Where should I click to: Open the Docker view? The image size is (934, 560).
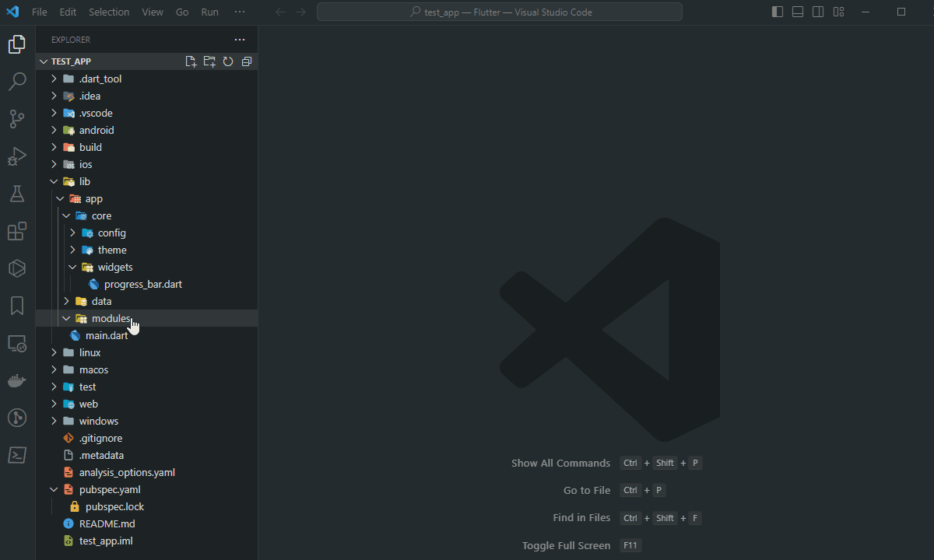tap(17, 380)
